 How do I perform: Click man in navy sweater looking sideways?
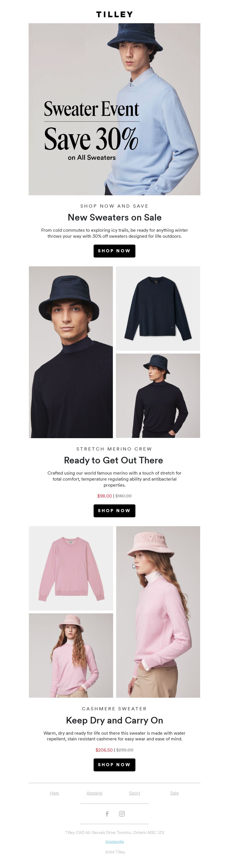point(158,396)
